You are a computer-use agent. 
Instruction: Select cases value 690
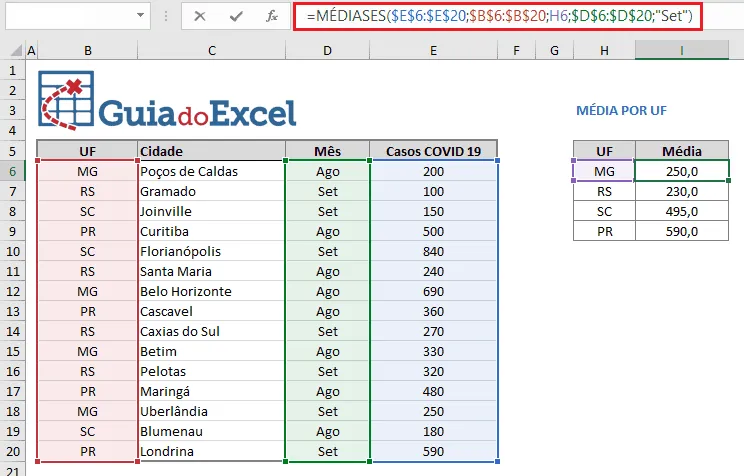click(x=433, y=291)
